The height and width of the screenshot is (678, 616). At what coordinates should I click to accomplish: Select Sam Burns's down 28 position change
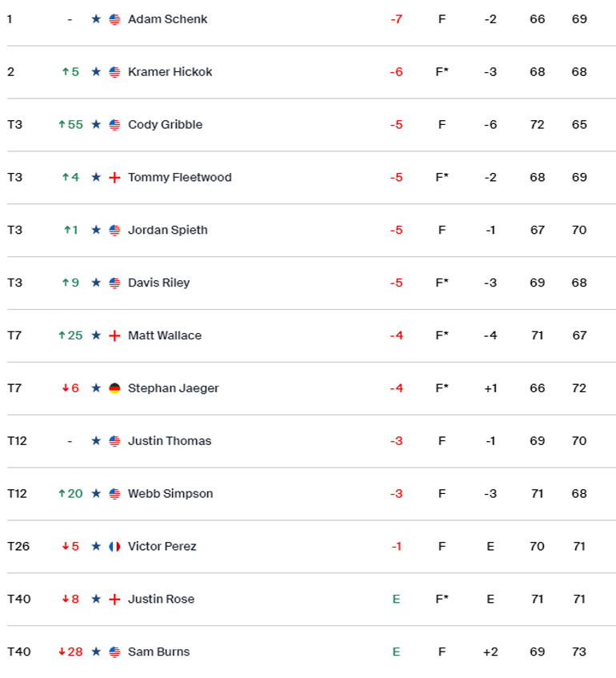pyautogui.click(x=70, y=652)
